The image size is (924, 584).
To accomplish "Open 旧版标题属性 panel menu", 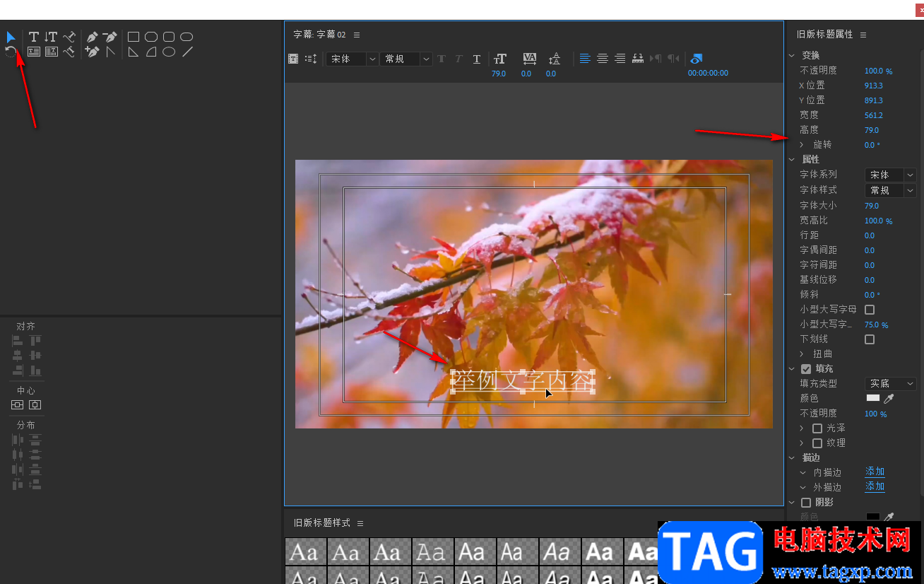I will (863, 35).
